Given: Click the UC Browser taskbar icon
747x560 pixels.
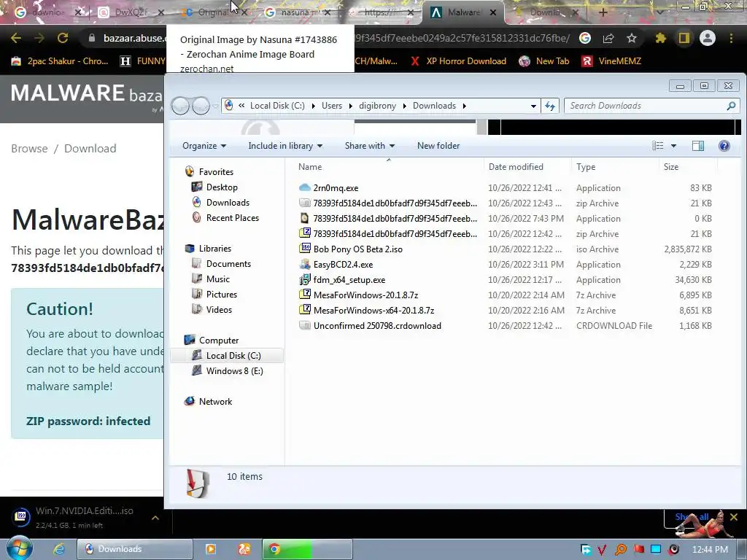Looking at the screenshot, I should [244, 549].
